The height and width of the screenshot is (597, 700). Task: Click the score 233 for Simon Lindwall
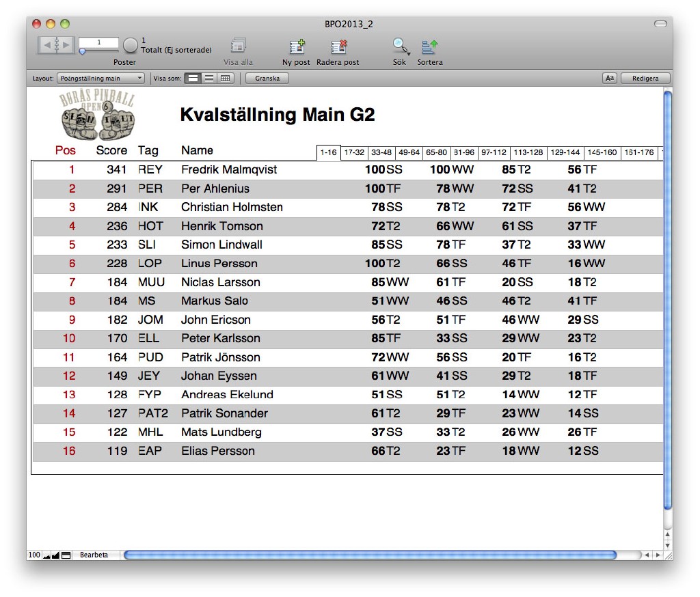117,245
